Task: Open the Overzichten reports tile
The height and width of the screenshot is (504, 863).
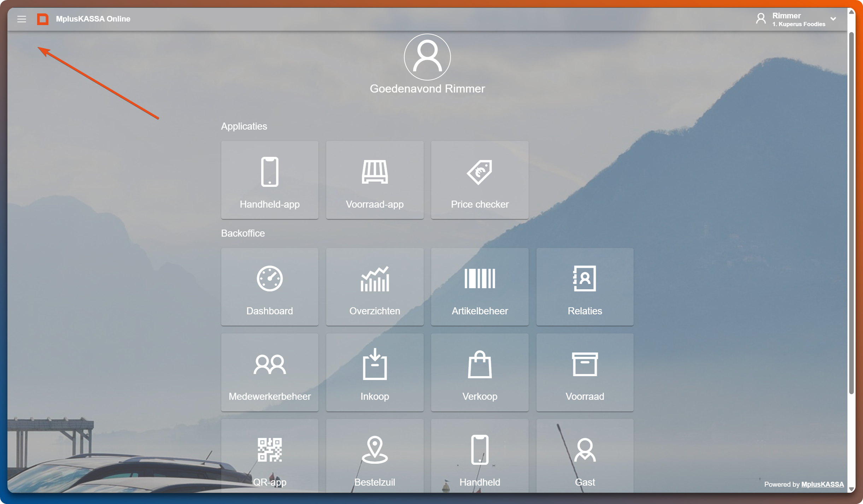Action: pos(375,287)
